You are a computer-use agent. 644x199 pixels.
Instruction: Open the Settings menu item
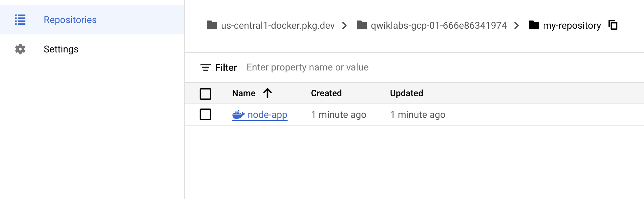(x=92, y=49)
